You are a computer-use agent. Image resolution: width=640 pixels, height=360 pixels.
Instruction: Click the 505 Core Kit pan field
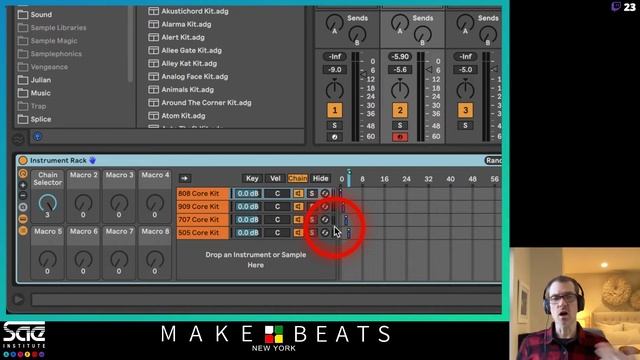[277, 233]
